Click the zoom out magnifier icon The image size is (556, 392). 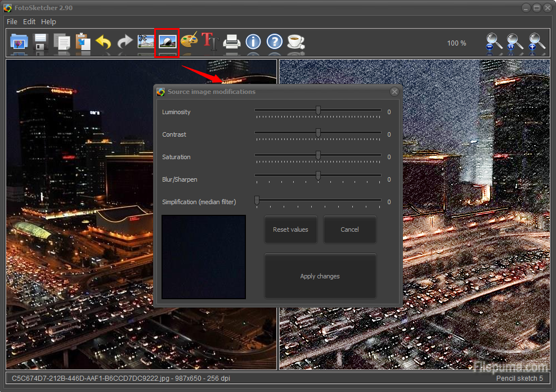495,42
